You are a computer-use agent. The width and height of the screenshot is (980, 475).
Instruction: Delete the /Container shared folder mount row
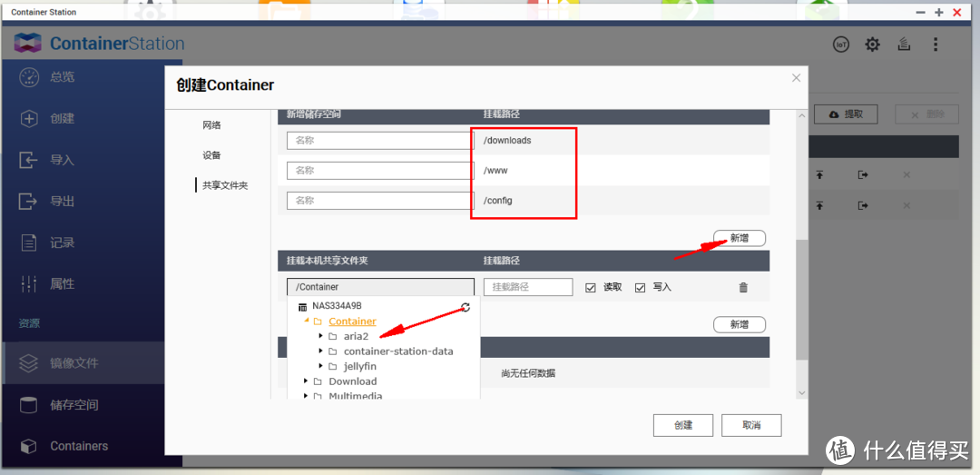[743, 287]
